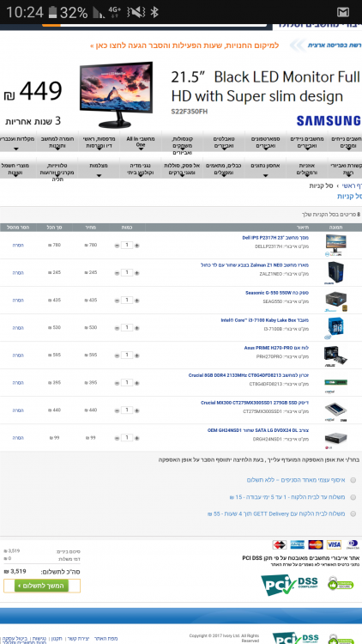The width and height of the screenshot is (362, 644).
Task: Expand the cables and adapters category
Action: 224,168
